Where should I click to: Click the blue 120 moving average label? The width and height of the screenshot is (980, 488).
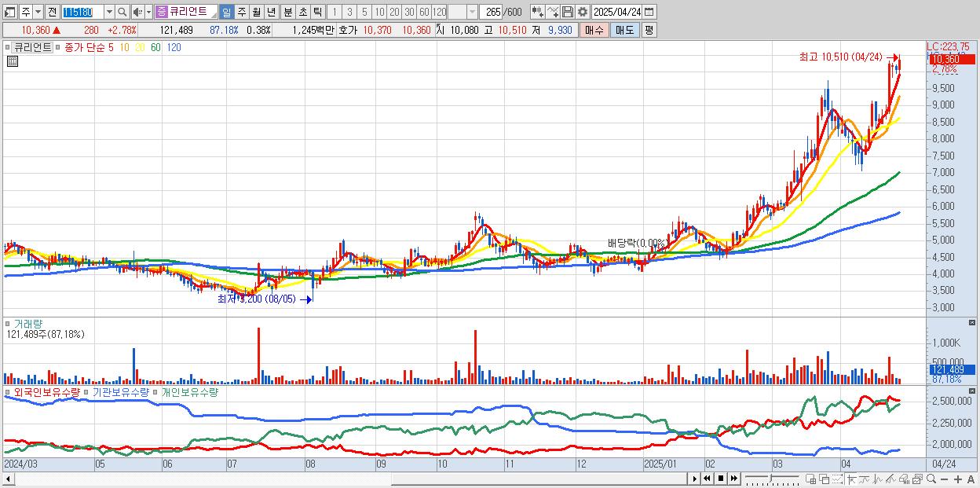click(174, 47)
